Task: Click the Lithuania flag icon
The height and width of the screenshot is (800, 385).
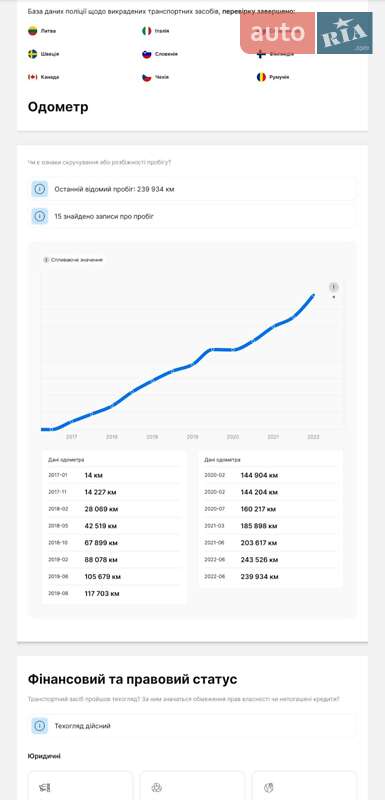Action: click(x=33, y=31)
